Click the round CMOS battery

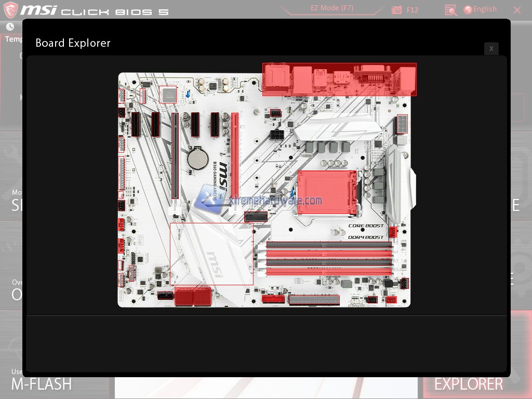pos(198,159)
